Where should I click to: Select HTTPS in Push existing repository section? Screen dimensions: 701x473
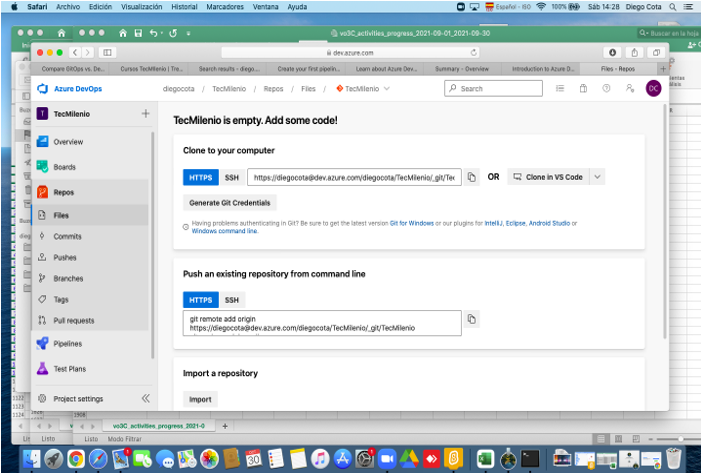point(201,300)
